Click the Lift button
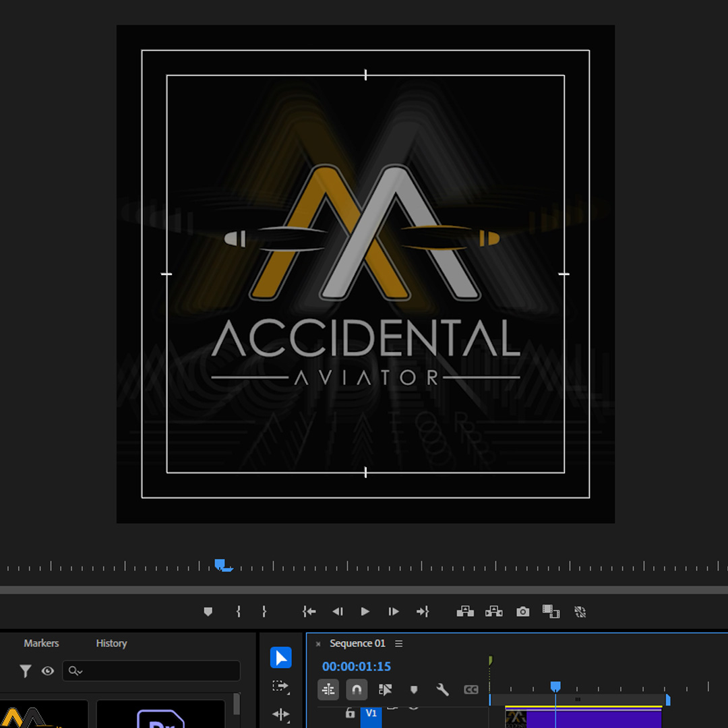The width and height of the screenshot is (728, 728). pos(465,611)
